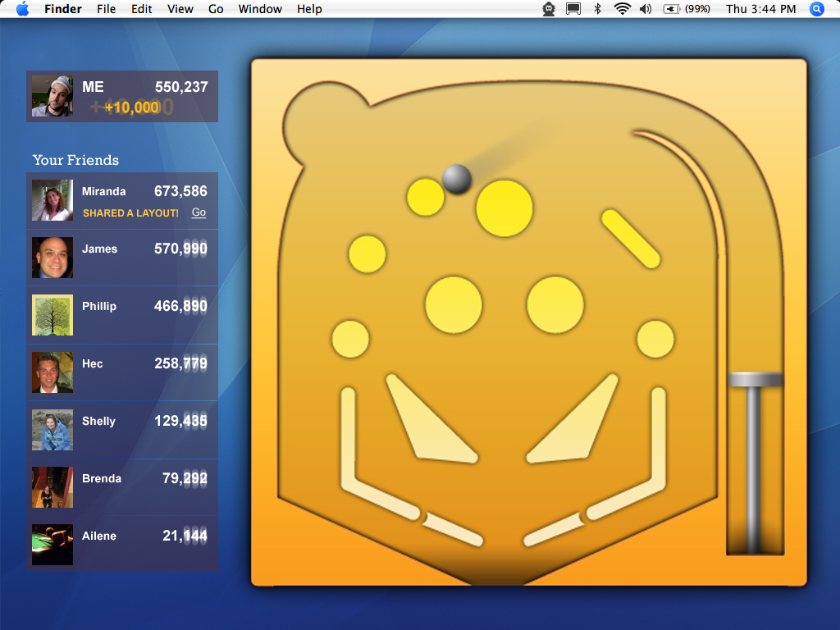
Task: Click Go link beside Shared a Layout
Action: point(199,212)
